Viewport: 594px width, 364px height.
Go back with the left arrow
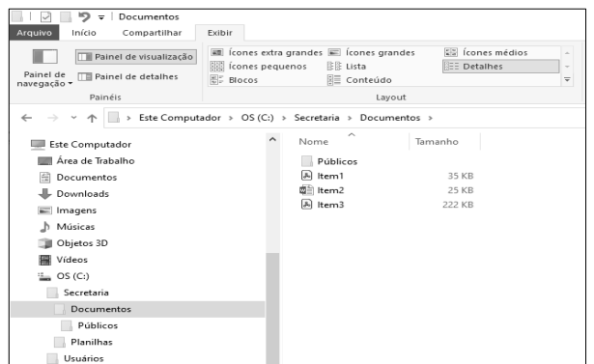[x=26, y=118]
